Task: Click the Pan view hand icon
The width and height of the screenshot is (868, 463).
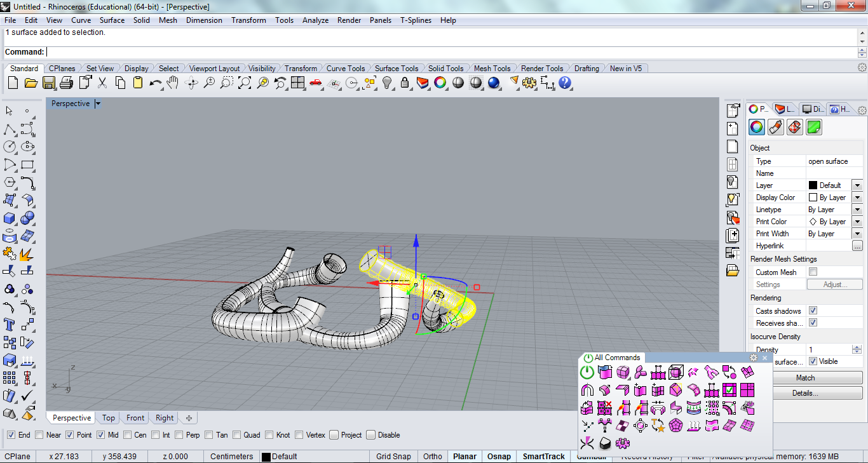Action: [173, 83]
